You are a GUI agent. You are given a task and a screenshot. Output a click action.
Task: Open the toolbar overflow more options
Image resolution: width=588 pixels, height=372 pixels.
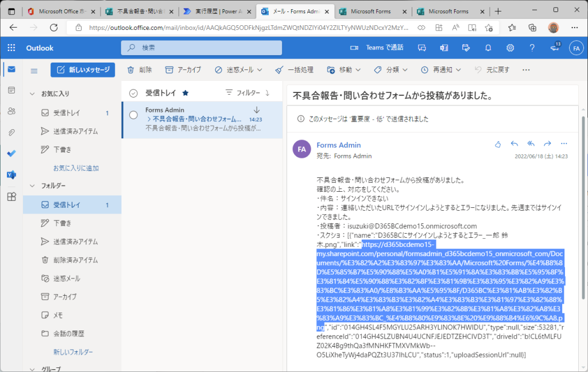(526, 70)
